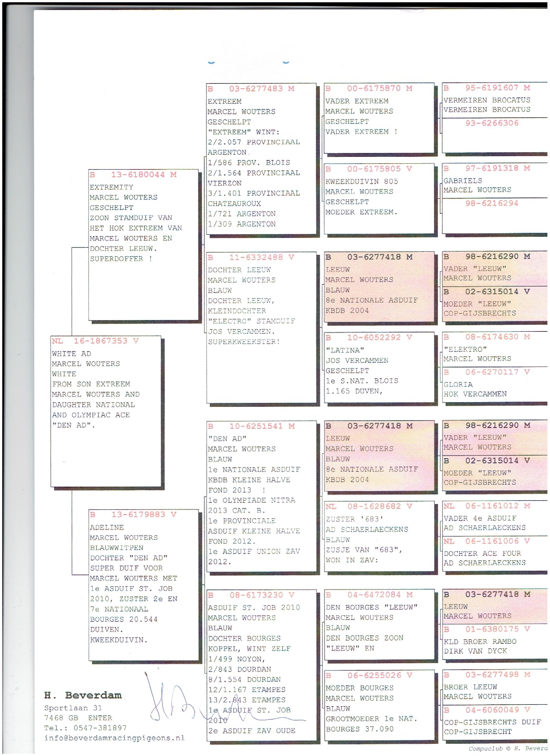Click the KWEEKDUIVIN 805 box B 00-6175805
Image resolution: width=550 pixels, height=756 pixels.
379,199
